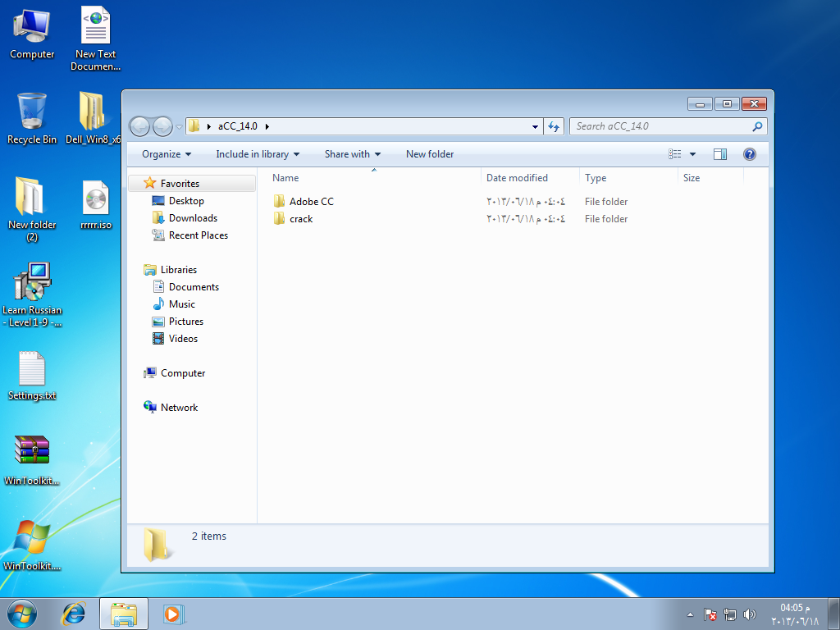Open the Organize menu
840x630 pixels.
click(166, 154)
